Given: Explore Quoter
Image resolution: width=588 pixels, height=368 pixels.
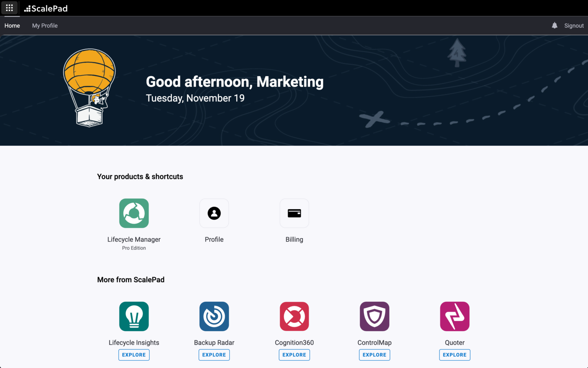Looking at the screenshot, I should 454,355.
